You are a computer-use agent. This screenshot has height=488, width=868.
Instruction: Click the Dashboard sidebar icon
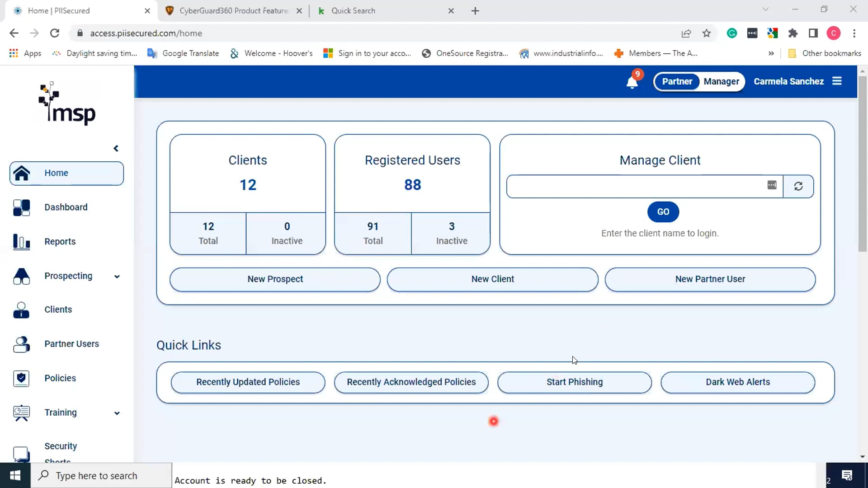click(21, 207)
